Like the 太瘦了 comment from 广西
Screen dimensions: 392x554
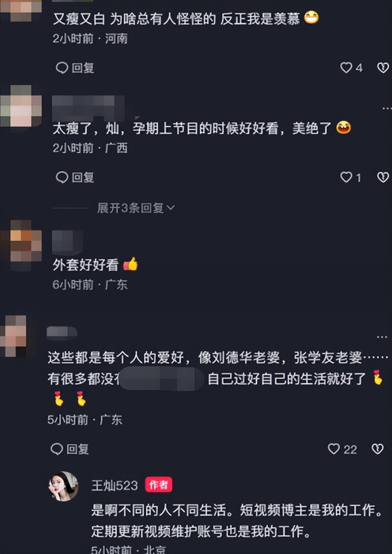click(346, 177)
